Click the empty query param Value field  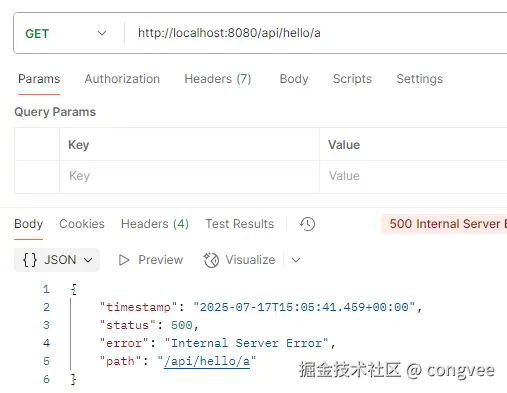tap(413, 176)
